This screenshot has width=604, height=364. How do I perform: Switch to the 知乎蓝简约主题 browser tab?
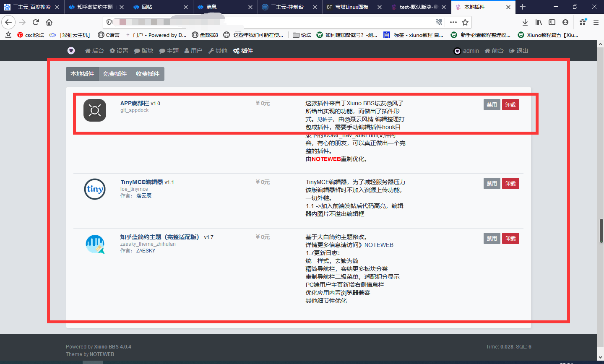coord(96,7)
